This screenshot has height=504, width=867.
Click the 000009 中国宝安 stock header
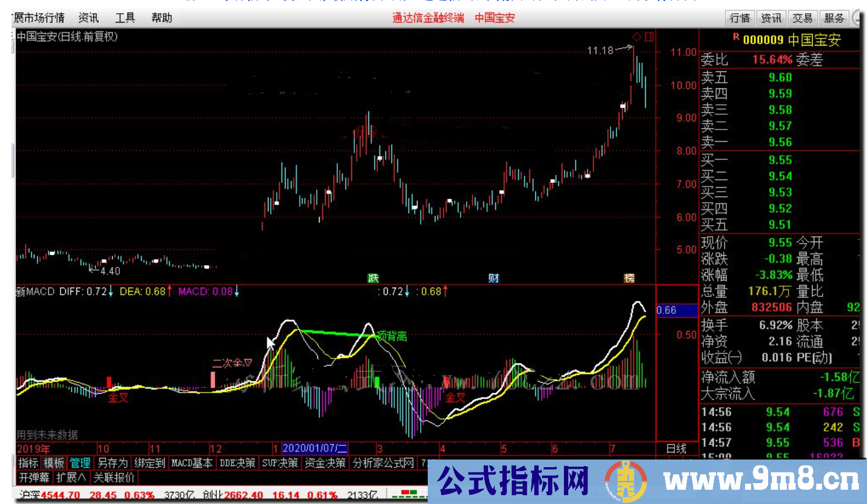(x=791, y=40)
